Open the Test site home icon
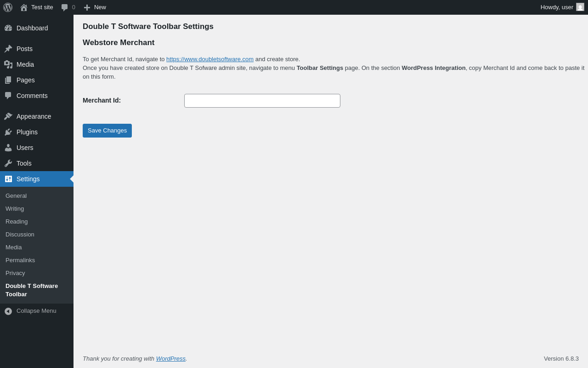 (24, 7)
